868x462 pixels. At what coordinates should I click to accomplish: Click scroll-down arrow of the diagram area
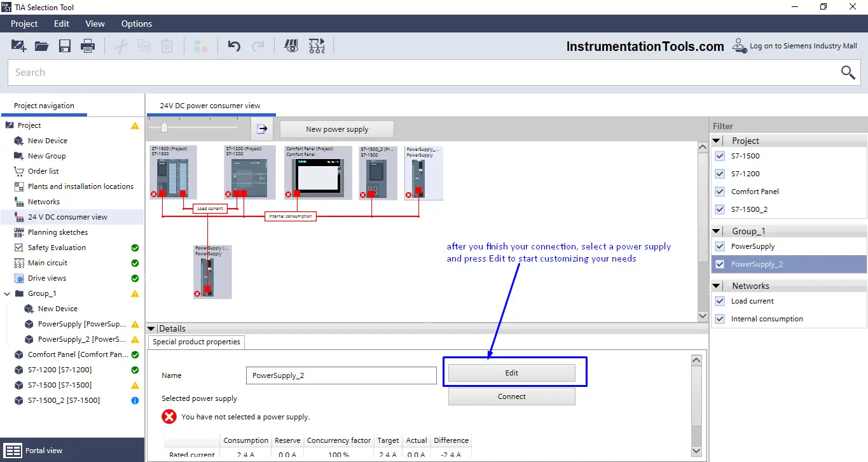tap(703, 316)
